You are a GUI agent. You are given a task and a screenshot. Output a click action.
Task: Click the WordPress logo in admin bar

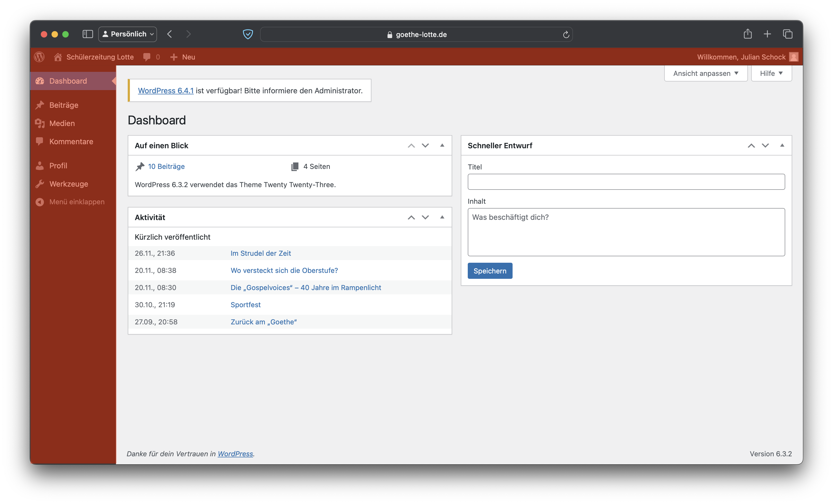39,57
